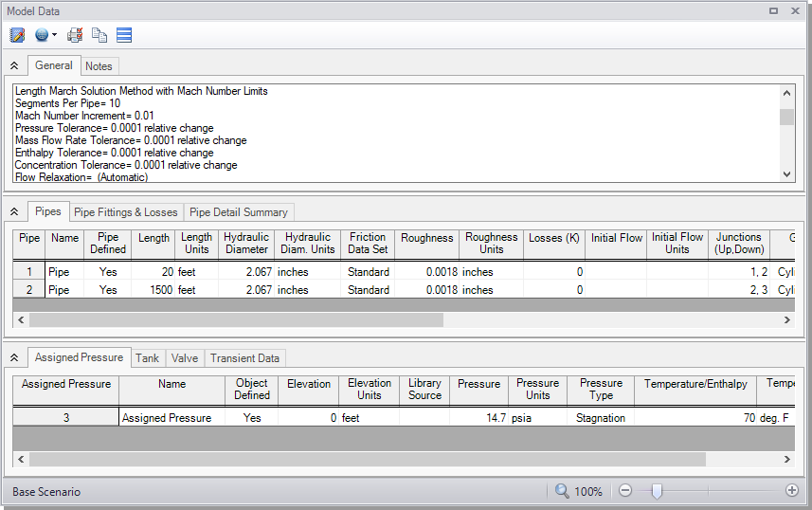
Task: Close the Model Data panel
Action: coord(796,10)
